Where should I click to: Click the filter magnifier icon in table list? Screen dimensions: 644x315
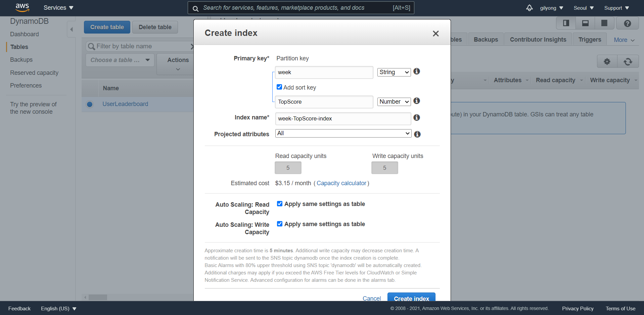tap(91, 46)
